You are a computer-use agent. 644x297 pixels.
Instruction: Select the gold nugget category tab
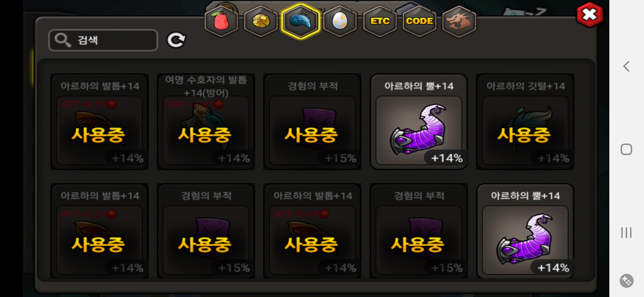(261, 21)
